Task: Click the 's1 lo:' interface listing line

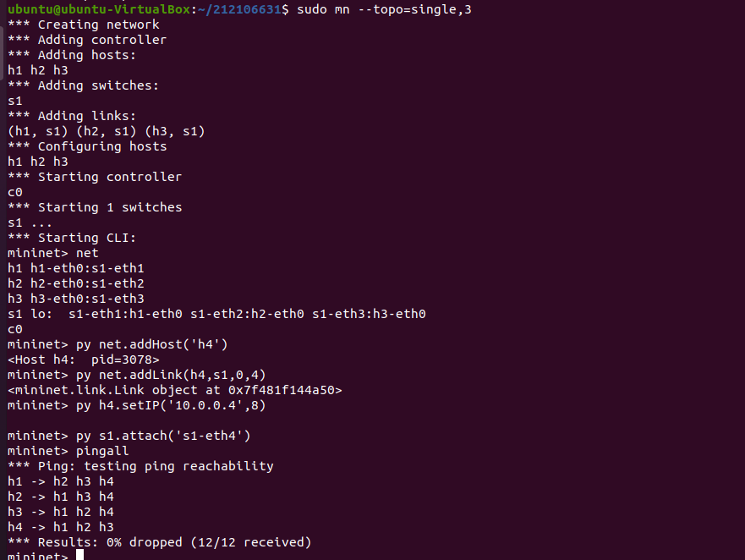Action: point(216,314)
